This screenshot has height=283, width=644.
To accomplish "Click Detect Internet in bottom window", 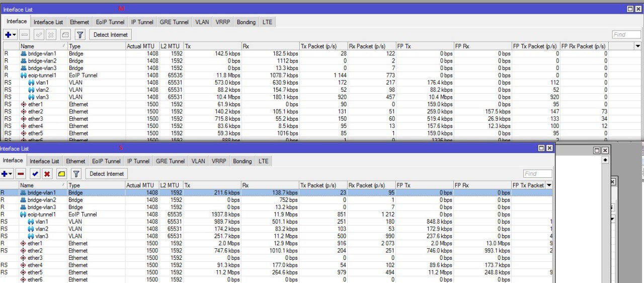I will 107,174.
